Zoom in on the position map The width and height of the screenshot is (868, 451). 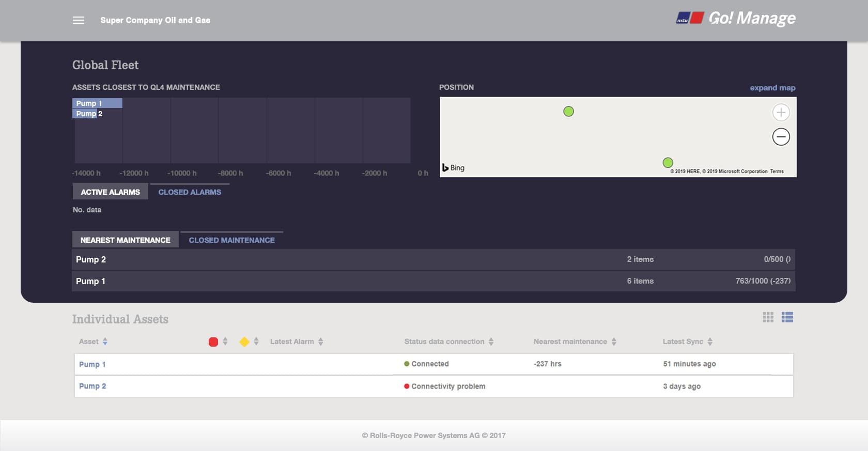[x=781, y=112]
